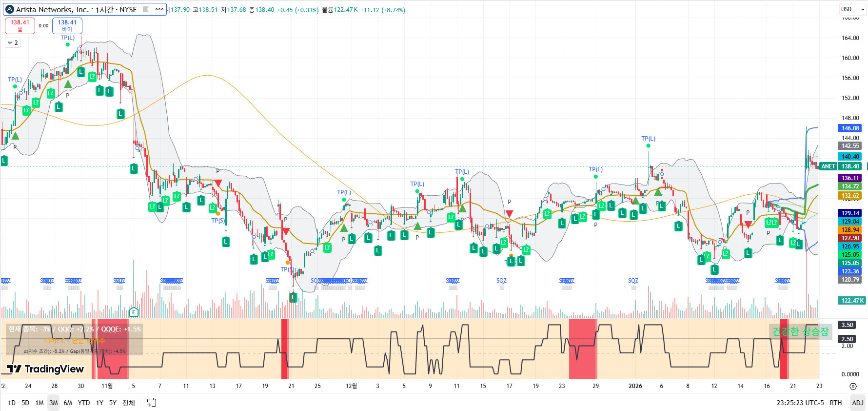The image size is (868, 411).
Task: Select the 1M time range
Action: coord(39,403)
